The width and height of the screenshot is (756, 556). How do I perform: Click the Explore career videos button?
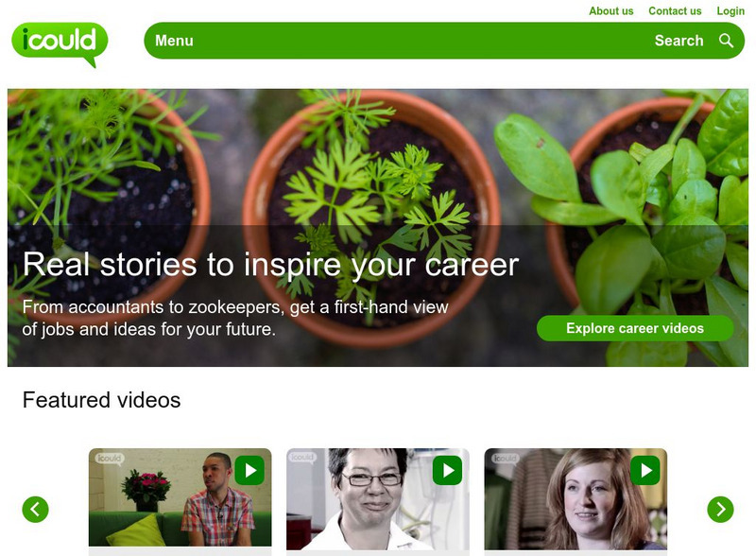[635, 328]
